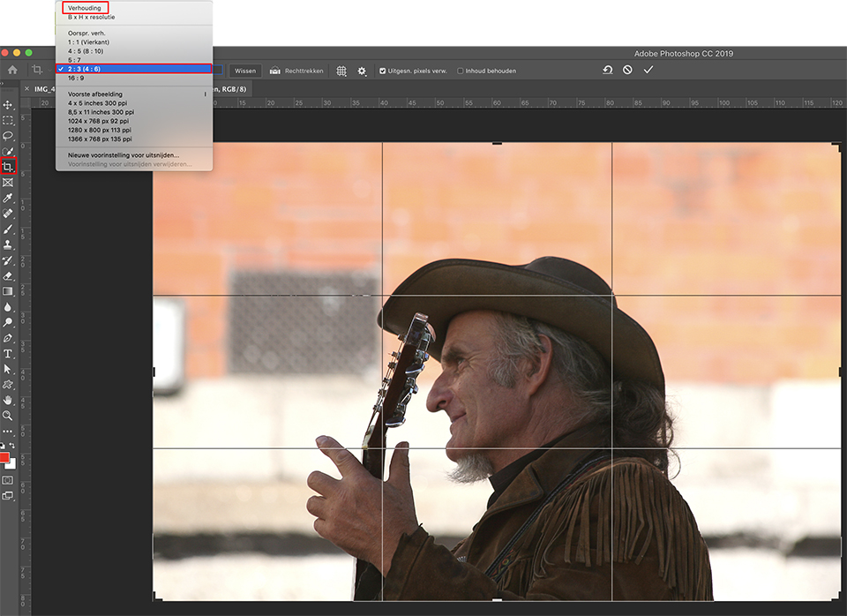Select the Frame tool
Image resolution: width=847 pixels, height=616 pixels.
click(8, 183)
